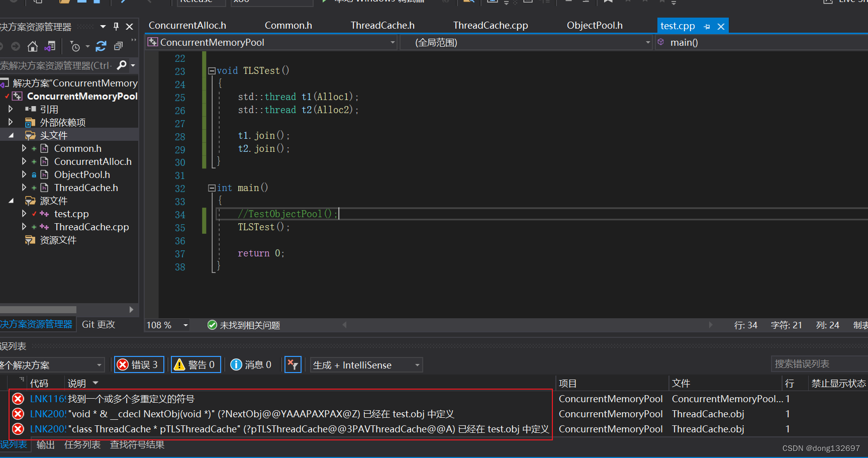Sort error list by 说明 column
The image size is (868, 458).
(x=77, y=384)
